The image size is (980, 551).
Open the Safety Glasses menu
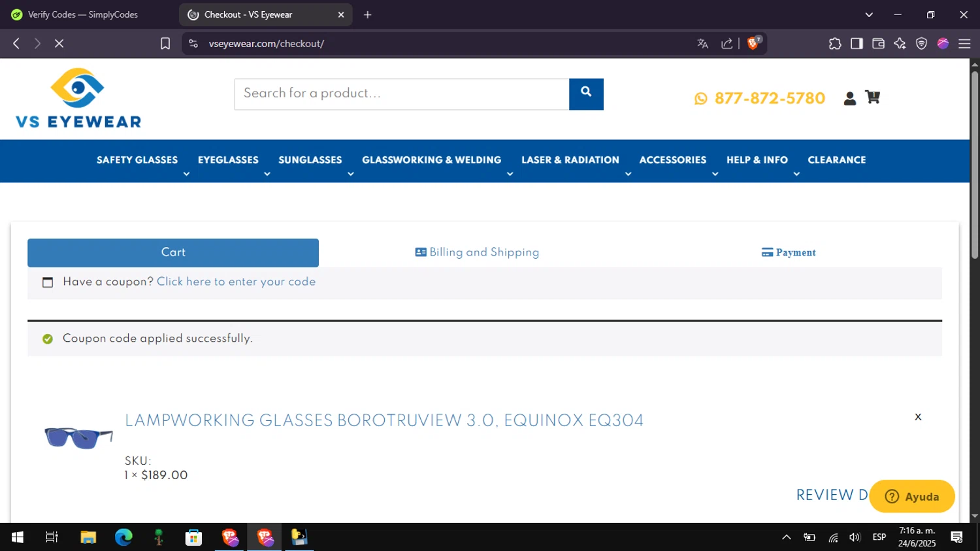click(137, 160)
